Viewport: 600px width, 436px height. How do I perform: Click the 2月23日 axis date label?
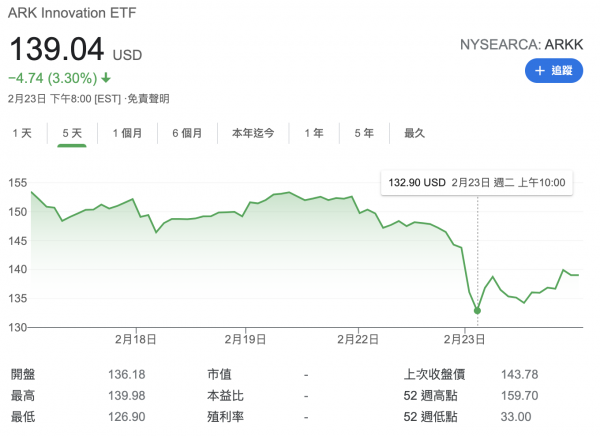point(464,339)
